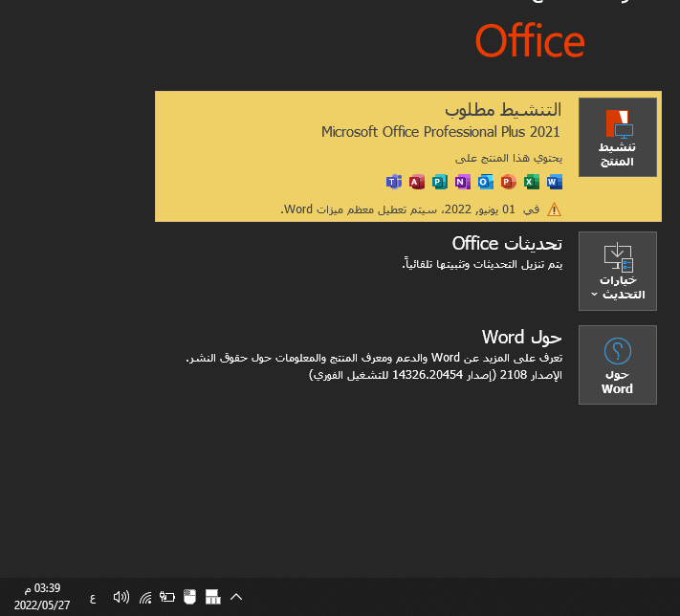Viewport: 680px width, 616px height.
Task: Click the orange warning triangle icon
Action: pos(554,210)
